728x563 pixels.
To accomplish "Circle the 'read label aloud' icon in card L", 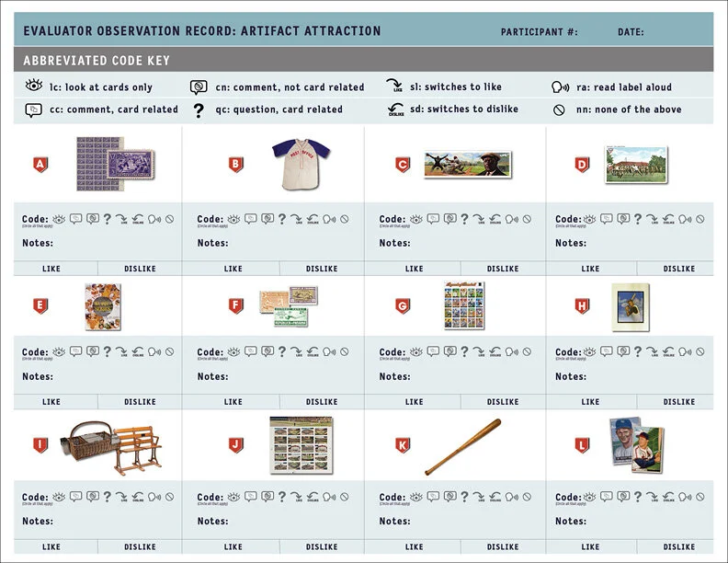I will pyautogui.click(x=686, y=497).
